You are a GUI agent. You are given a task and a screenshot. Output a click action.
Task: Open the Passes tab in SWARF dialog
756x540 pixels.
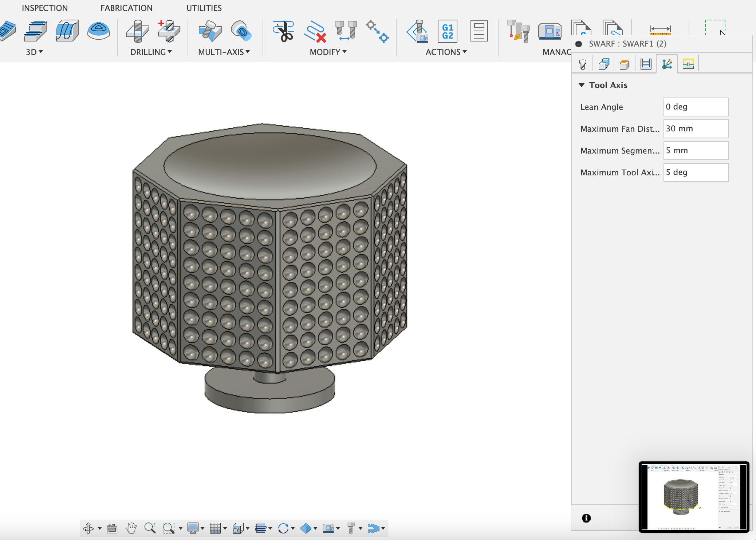pos(646,64)
